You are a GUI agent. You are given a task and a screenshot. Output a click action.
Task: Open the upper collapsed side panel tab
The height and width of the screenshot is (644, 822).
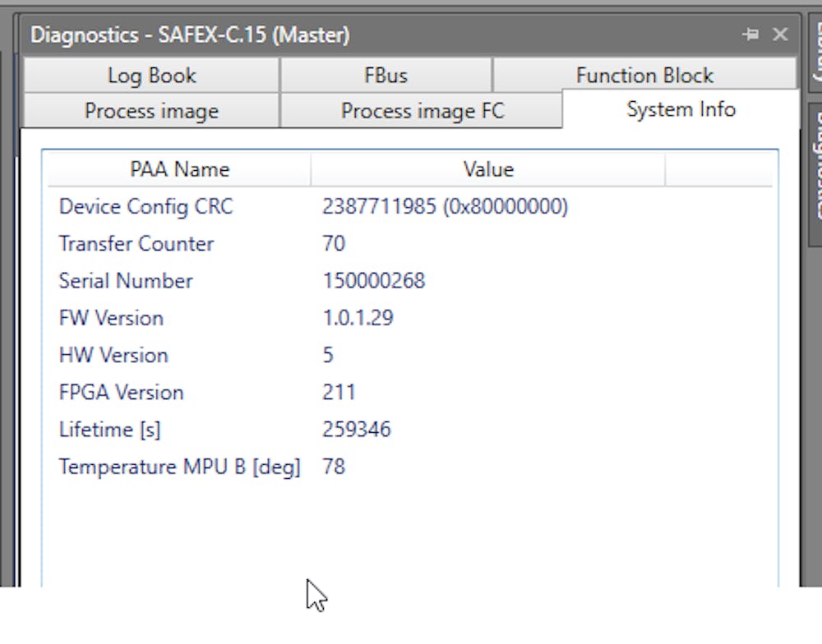[x=814, y=57]
